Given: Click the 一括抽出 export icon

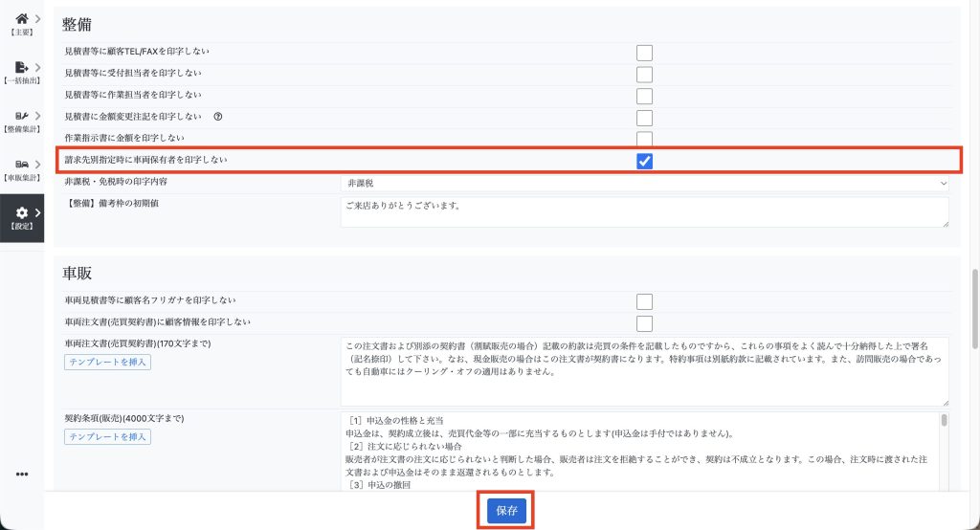Looking at the screenshot, I should 21,68.
